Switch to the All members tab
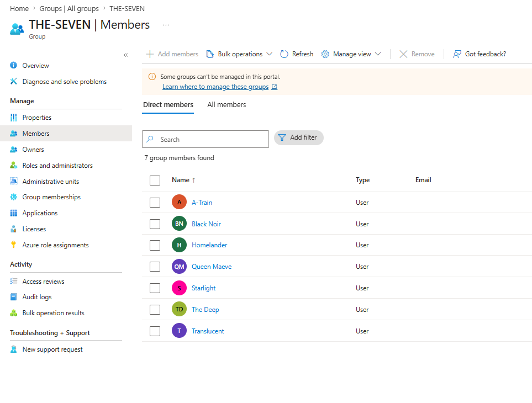This screenshot has width=532, height=403. [x=227, y=105]
